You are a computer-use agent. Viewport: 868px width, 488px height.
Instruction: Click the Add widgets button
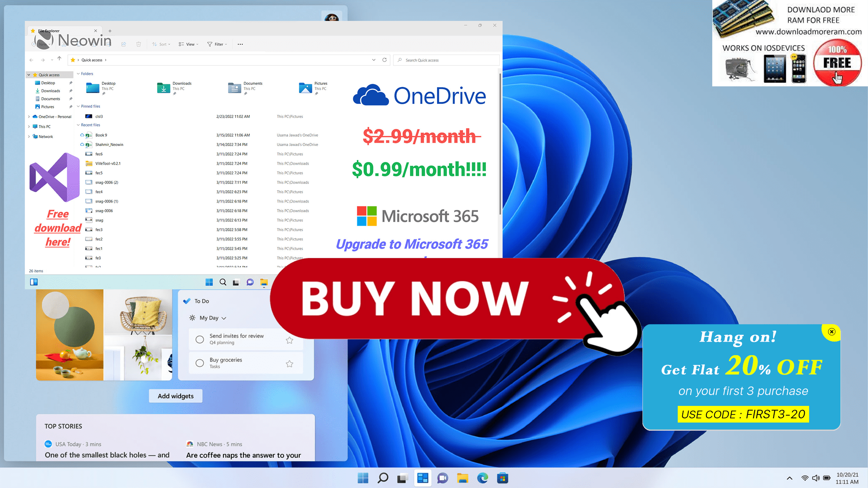tap(175, 396)
